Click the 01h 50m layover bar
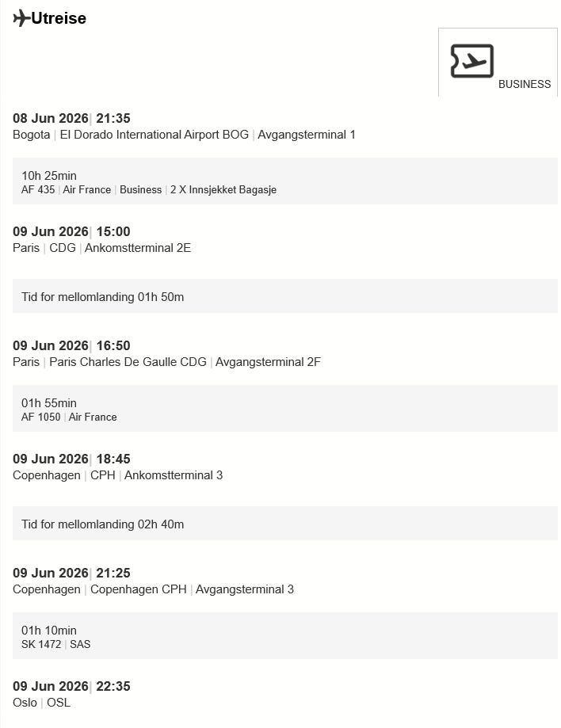This screenshot has width=561, height=728. (285, 296)
